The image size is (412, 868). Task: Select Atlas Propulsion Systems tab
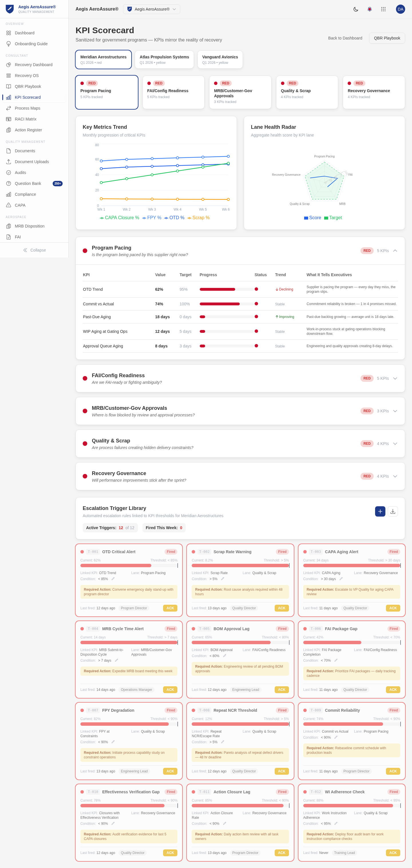pyautogui.click(x=165, y=60)
